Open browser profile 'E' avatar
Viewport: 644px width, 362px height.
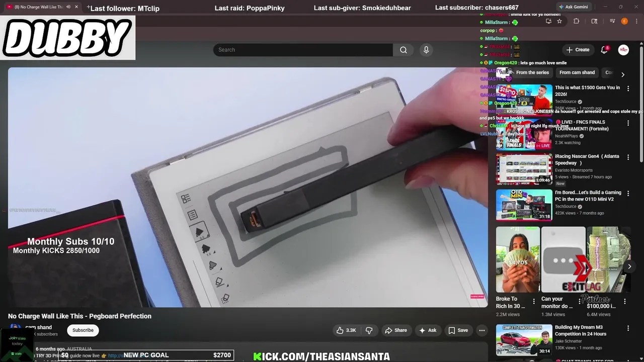624,21
